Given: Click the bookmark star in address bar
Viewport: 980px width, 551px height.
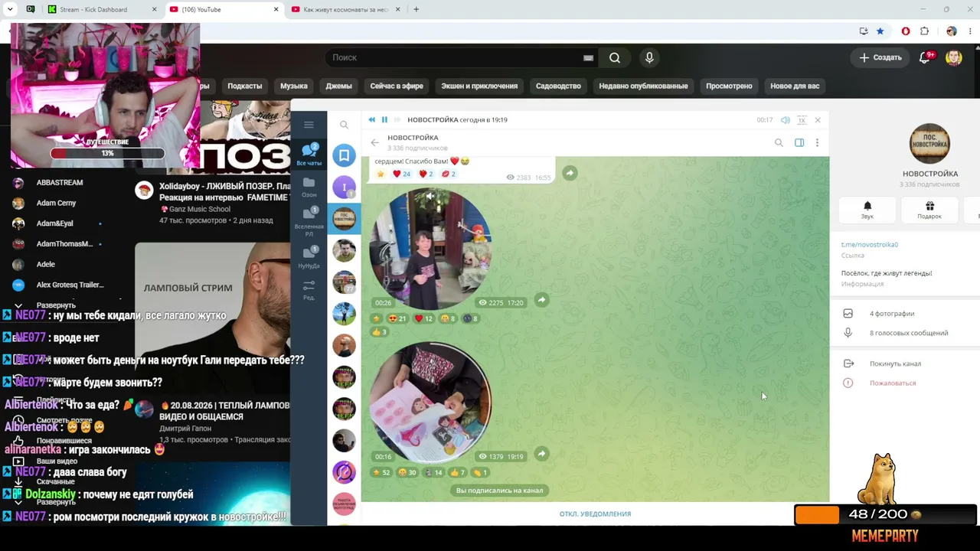Looking at the screenshot, I should (880, 31).
